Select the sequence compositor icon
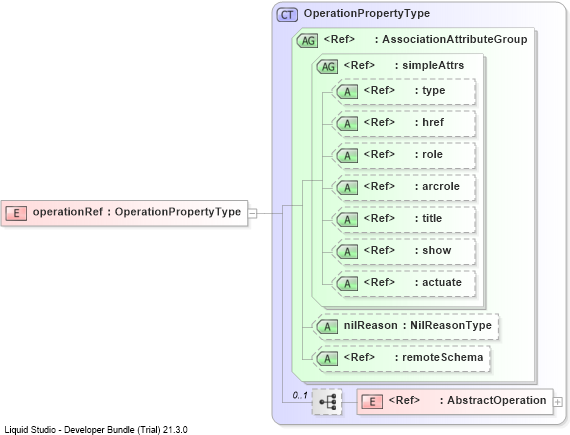The image size is (570, 435). pyautogui.click(x=327, y=402)
